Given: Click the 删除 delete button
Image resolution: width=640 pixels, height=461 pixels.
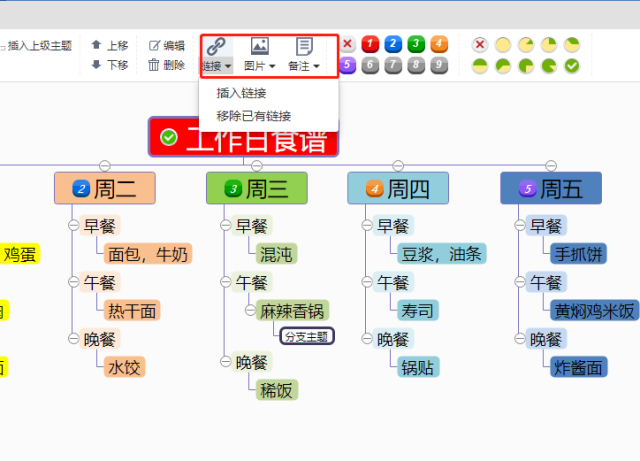Looking at the screenshot, I should [x=167, y=65].
